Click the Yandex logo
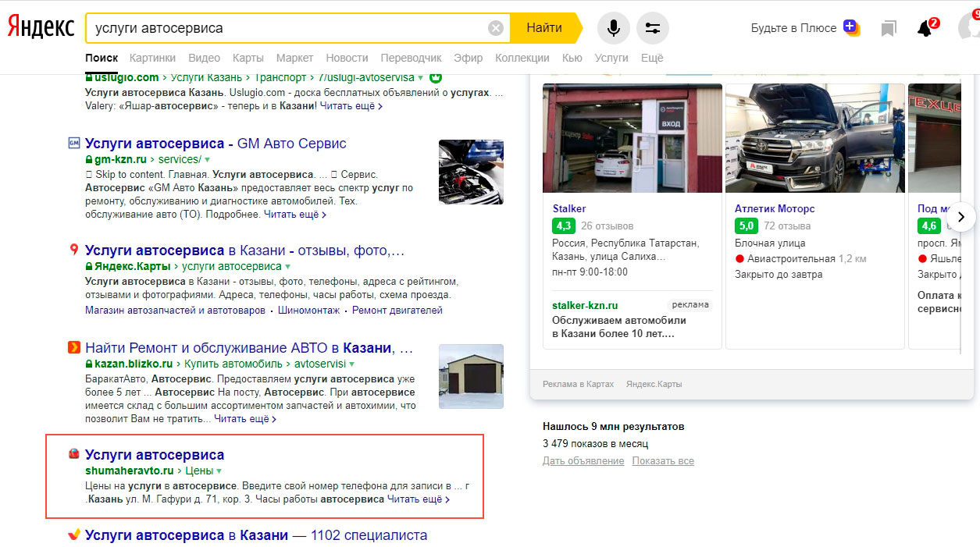The image size is (980, 547). pyautogui.click(x=41, y=28)
